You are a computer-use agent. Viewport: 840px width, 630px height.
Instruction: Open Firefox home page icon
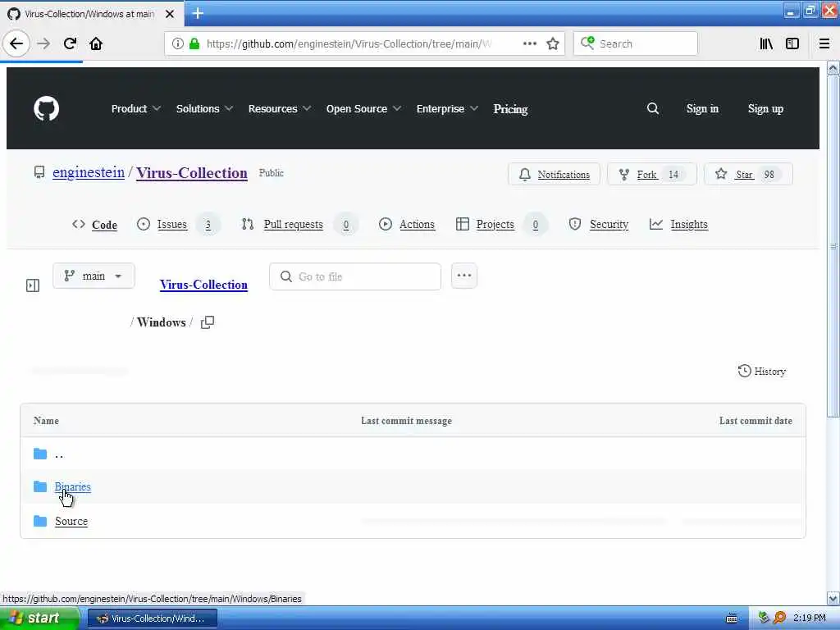point(96,43)
